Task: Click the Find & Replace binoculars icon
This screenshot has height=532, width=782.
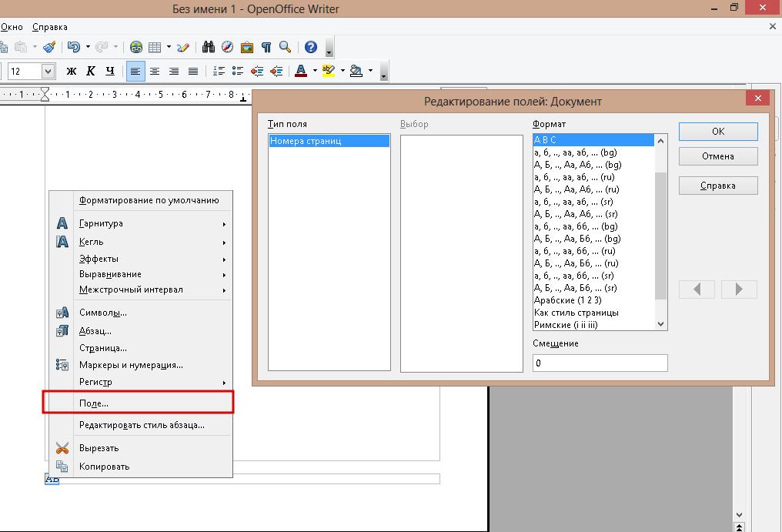Action: [209, 47]
